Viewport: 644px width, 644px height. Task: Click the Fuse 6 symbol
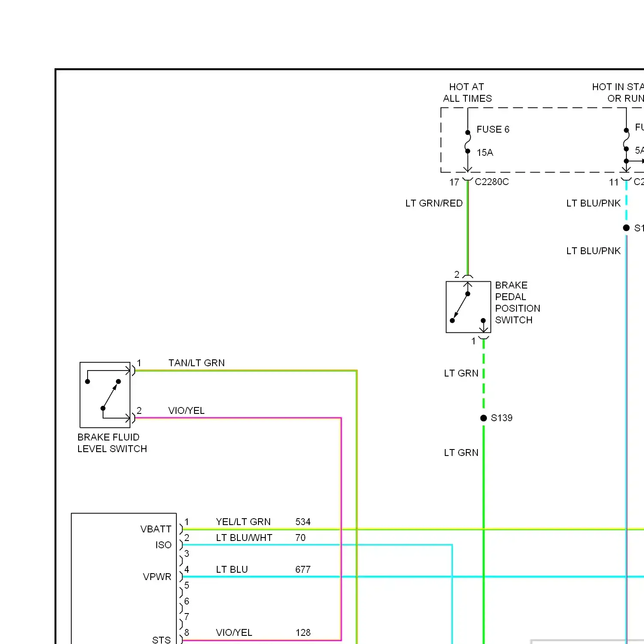point(468,142)
